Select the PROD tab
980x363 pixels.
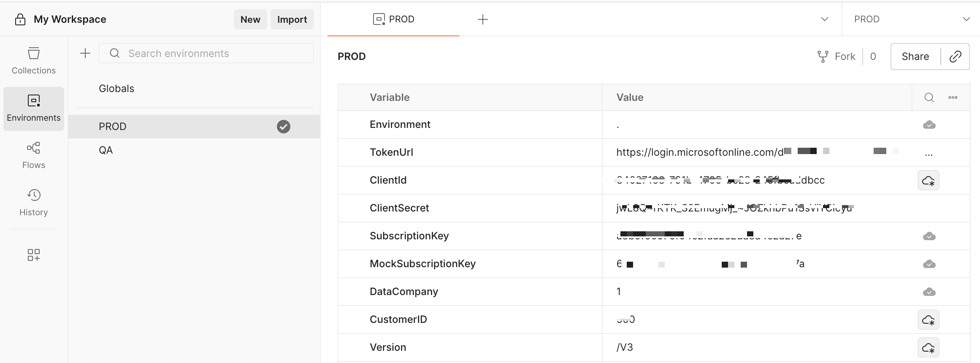pyautogui.click(x=393, y=19)
